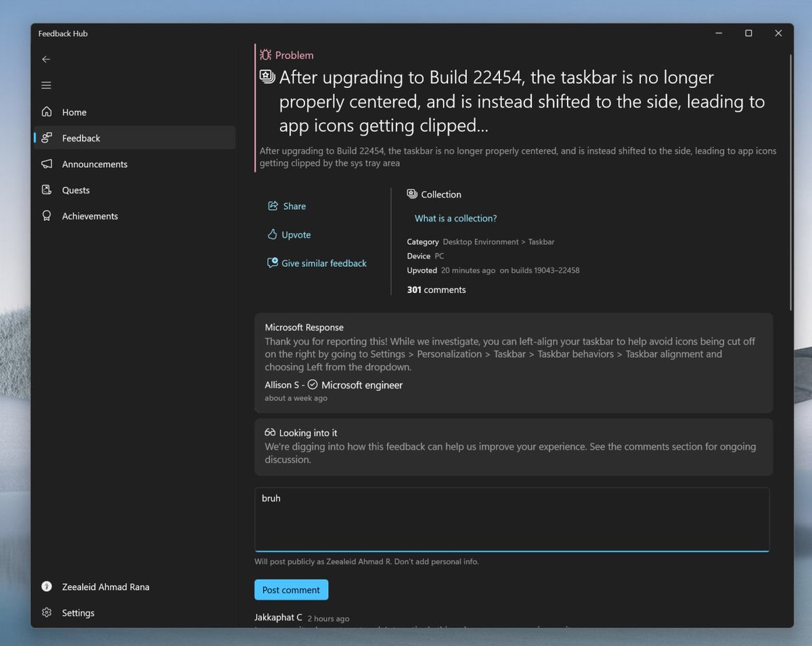Open Settings in the sidebar
The image size is (812, 646).
pyautogui.click(x=135, y=613)
